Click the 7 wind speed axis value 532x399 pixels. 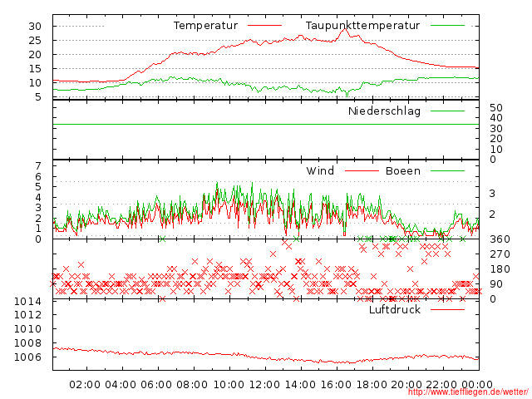[38, 166]
